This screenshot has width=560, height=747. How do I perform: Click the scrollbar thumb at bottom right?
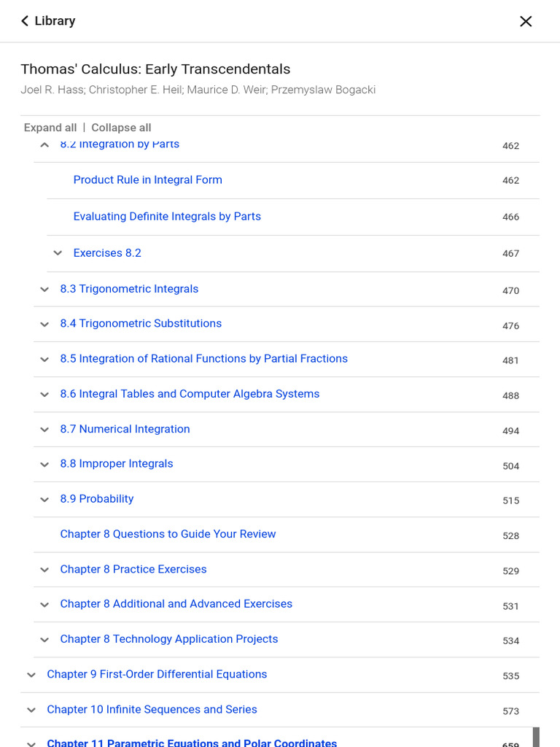click(536, 737)
